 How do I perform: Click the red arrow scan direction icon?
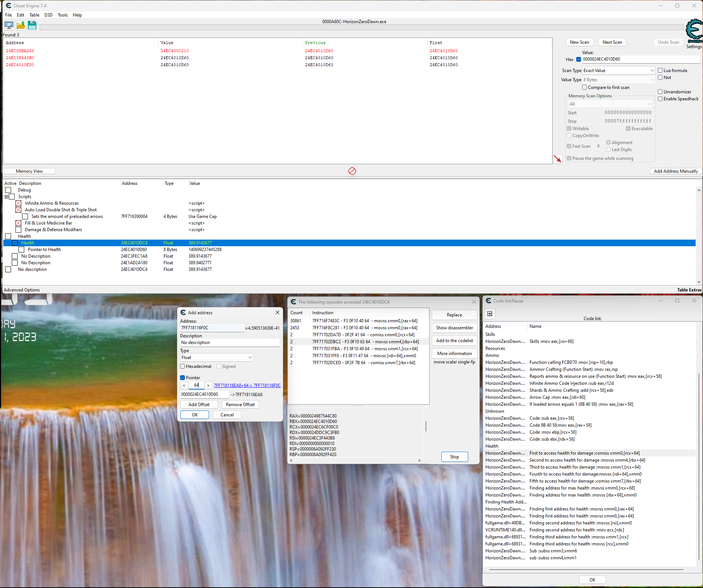pos(557,159)
